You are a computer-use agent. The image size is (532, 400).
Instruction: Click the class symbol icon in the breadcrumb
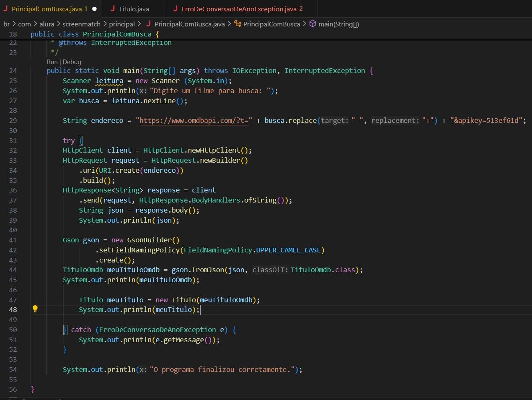click(x=238, y=24)
